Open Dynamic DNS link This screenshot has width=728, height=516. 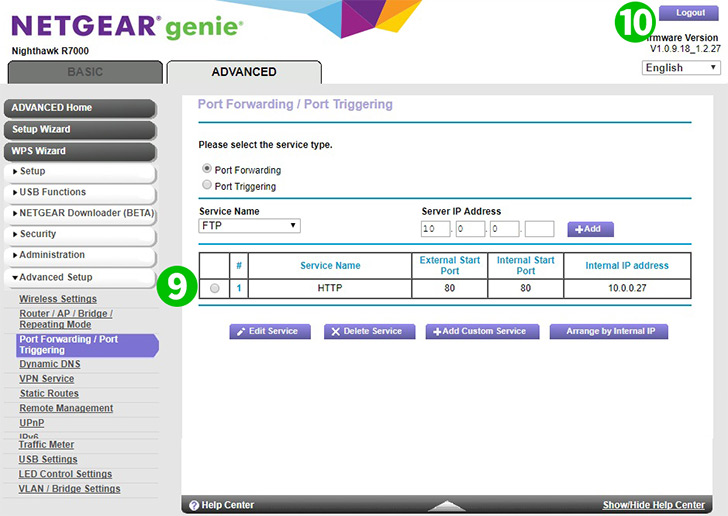[x=50, y=364]
